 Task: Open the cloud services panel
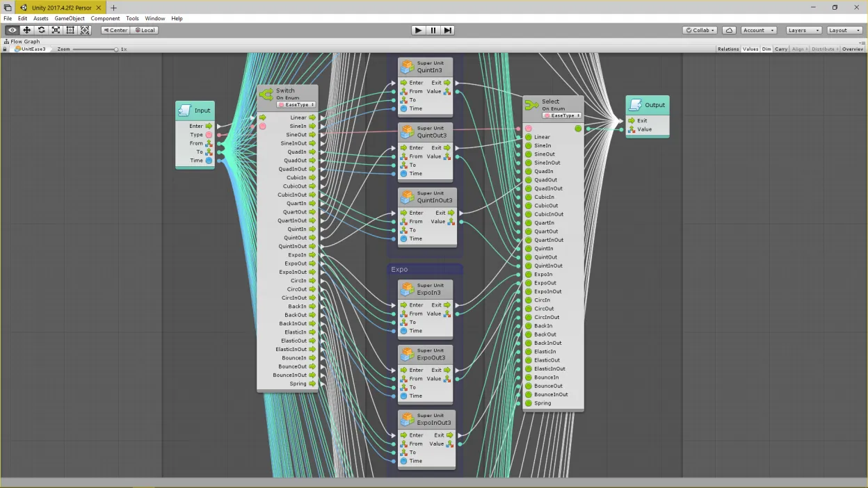pos(729,30)
